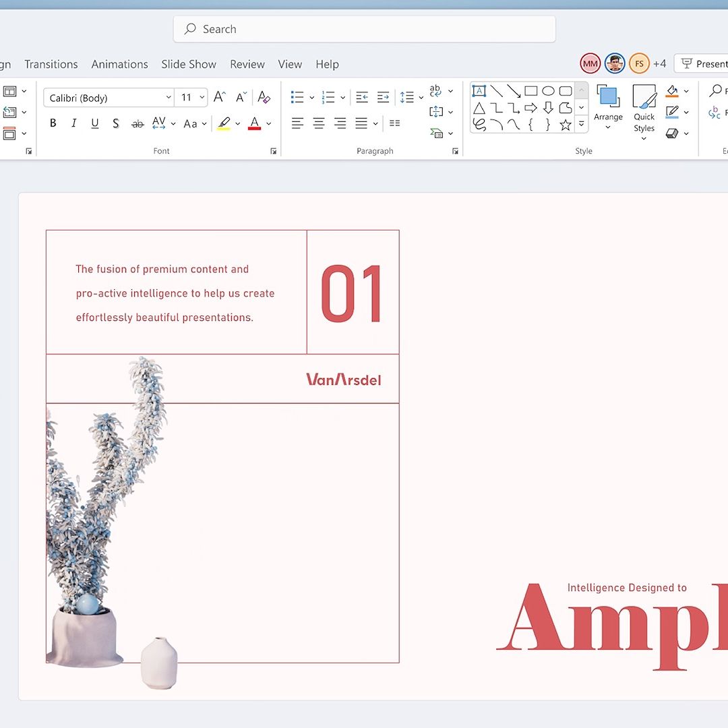Toggle Bold formatting
Image resolution: width=728 pixels, height=728 pixels.
coord(53,123)
